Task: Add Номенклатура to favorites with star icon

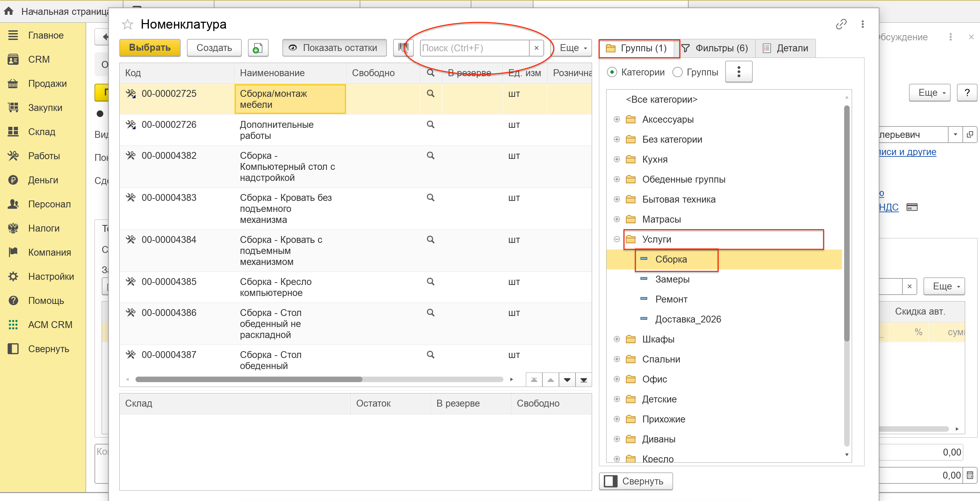Action: click(128, 25)
